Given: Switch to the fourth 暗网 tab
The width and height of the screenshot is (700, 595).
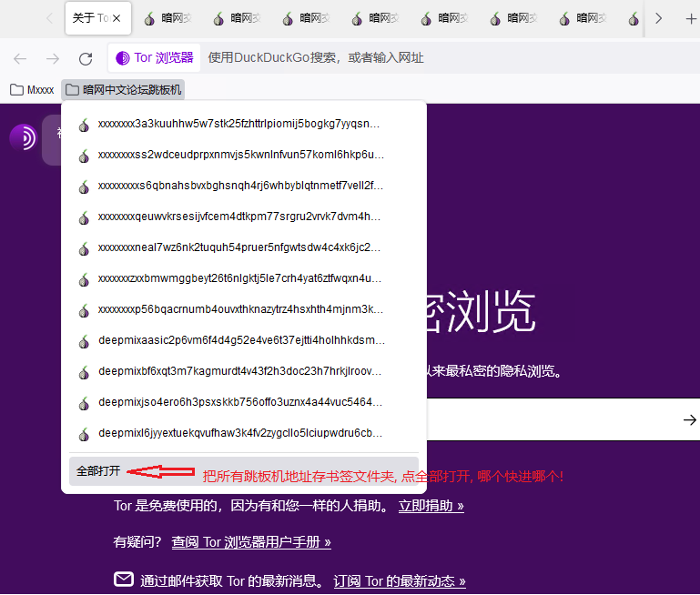Looking at the screenshot, I should pyautogui.click(x=376, y=18).
